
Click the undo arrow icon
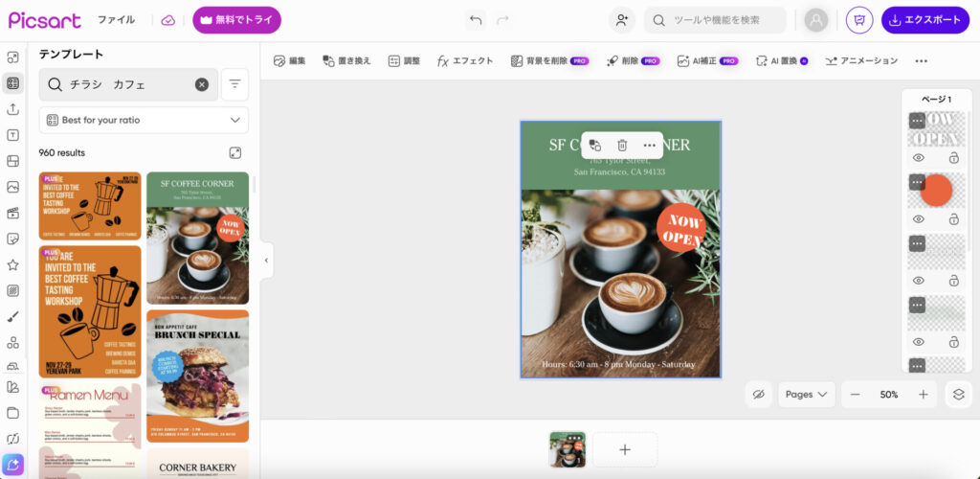[x=476, y=20]
